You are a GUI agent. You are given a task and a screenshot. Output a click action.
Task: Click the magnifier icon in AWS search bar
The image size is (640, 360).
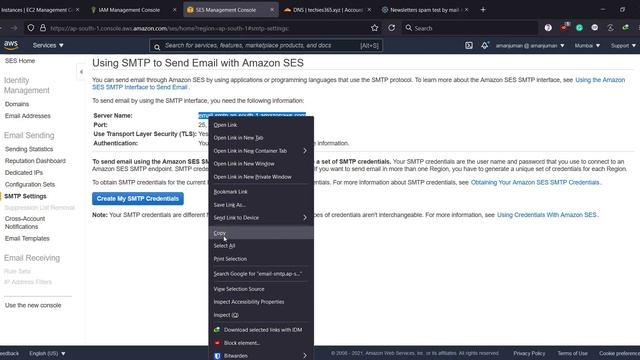pyautogui.click(x=157, y=47)
